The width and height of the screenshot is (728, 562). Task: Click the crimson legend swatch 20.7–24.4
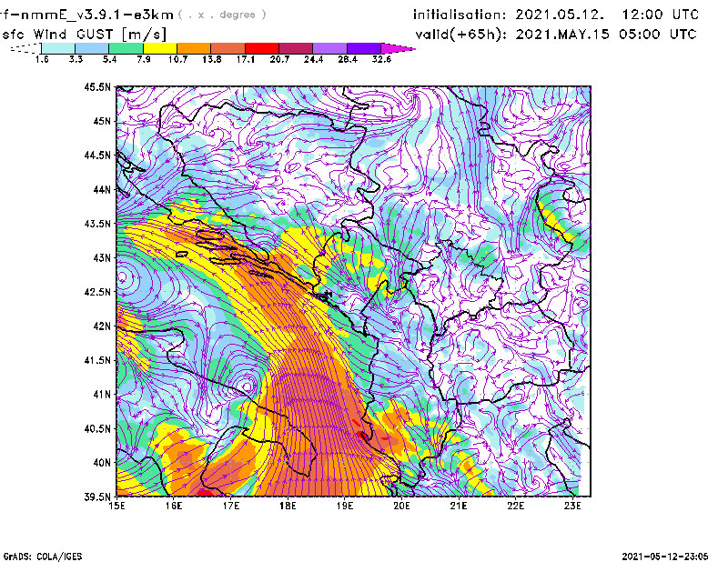(296, 48)
